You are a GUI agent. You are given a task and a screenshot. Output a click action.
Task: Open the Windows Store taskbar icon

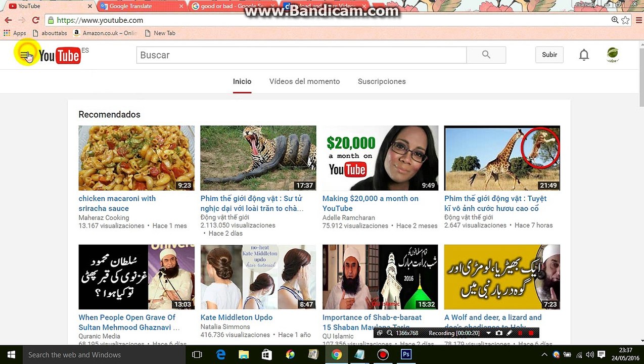pyautogui.click(x=267, y=355)
